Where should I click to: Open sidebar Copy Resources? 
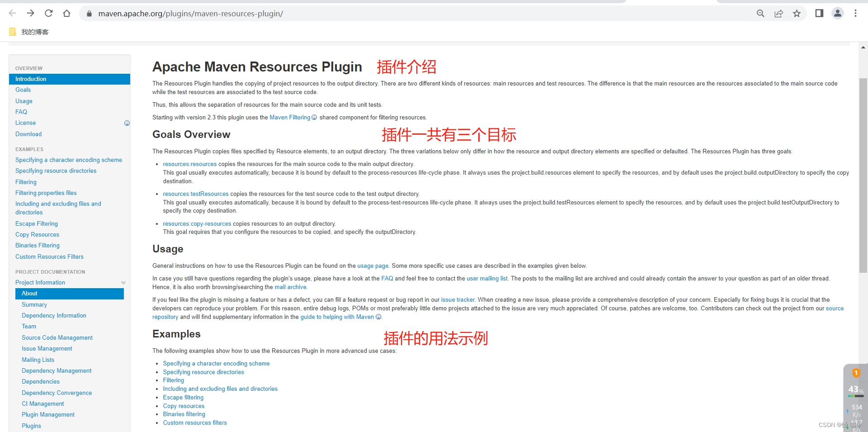(x=37, y=235)
